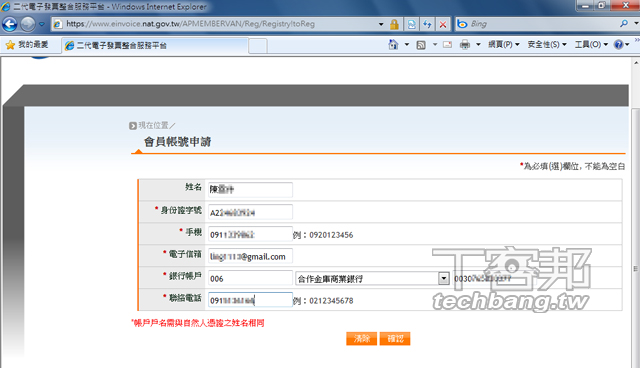The height and width of the screenshot is (368, 640).
Task: Click the toolbar overflow chevron
Action: coord(637,40)
